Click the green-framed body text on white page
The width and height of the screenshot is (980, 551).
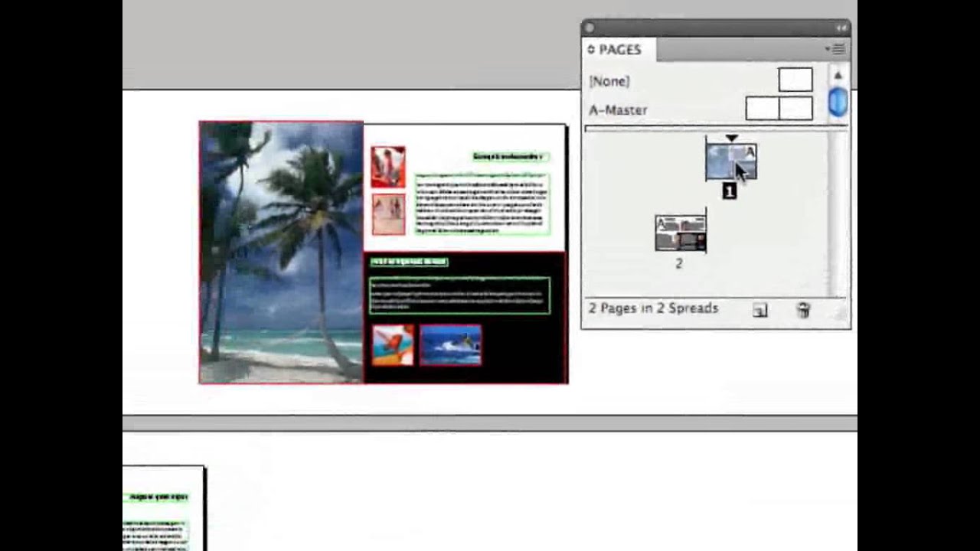coord(482,204)
